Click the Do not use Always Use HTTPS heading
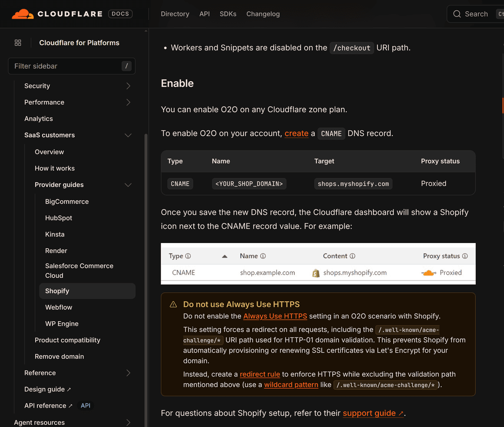 pos(242,304)
